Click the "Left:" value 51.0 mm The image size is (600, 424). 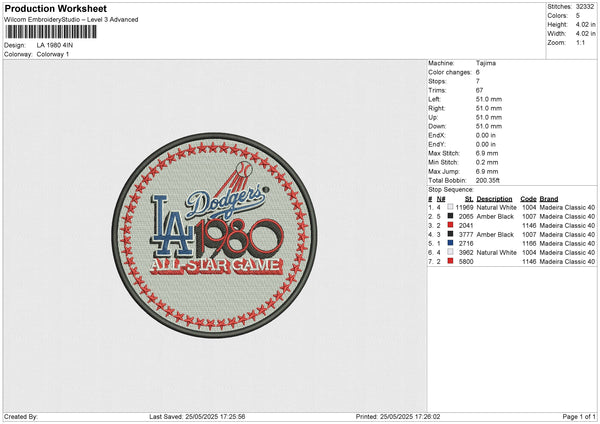click(x=489, y=99)
